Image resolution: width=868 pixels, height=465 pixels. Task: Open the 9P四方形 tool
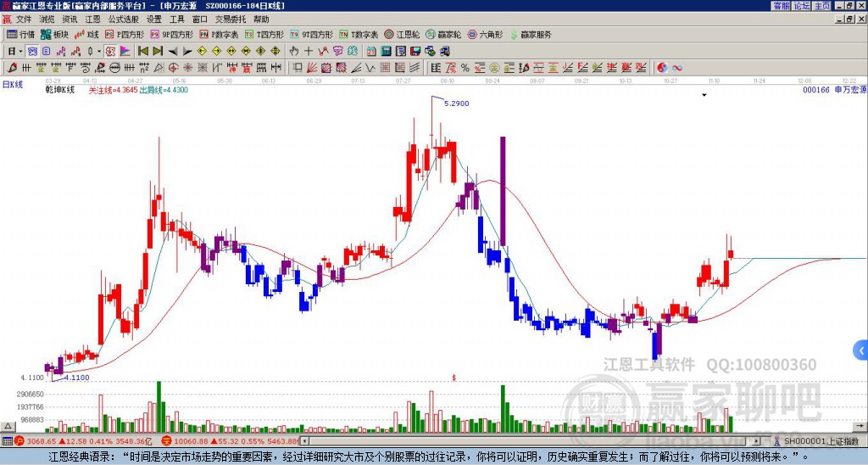coord(172,34)
